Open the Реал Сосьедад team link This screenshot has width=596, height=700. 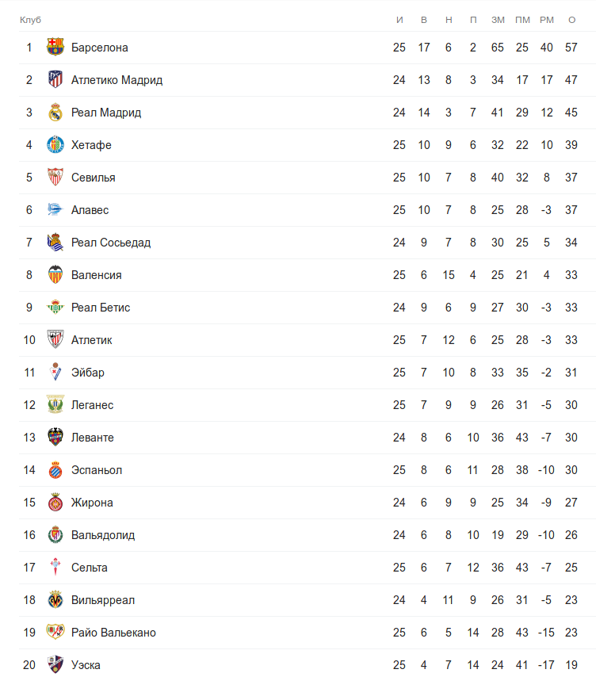tap(111, 243)
